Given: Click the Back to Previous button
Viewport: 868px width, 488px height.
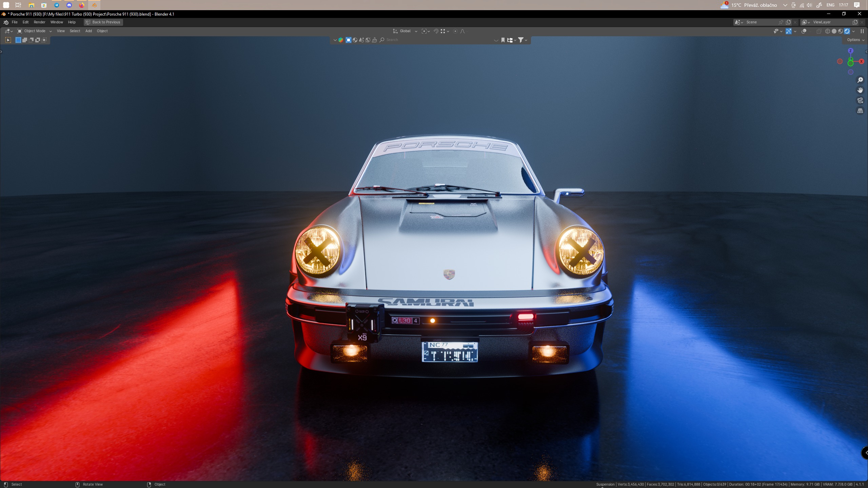Looking at the screenshot, I should (103, 22).
